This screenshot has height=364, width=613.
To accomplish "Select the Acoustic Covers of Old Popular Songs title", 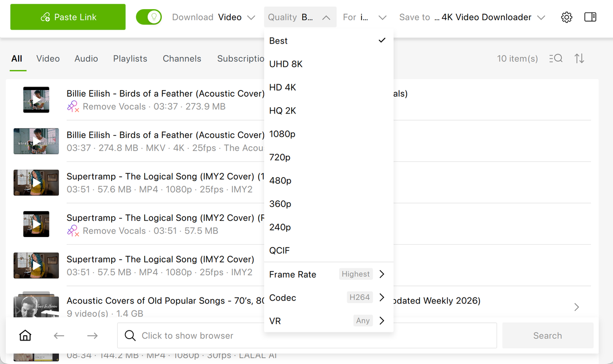I will [x=166, y=301].
